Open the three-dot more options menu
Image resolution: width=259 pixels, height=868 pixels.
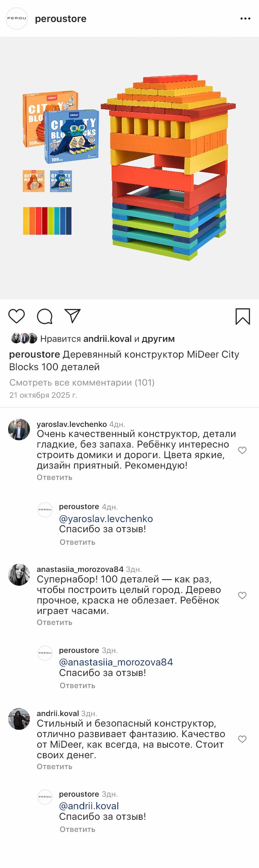pos(245,19)
